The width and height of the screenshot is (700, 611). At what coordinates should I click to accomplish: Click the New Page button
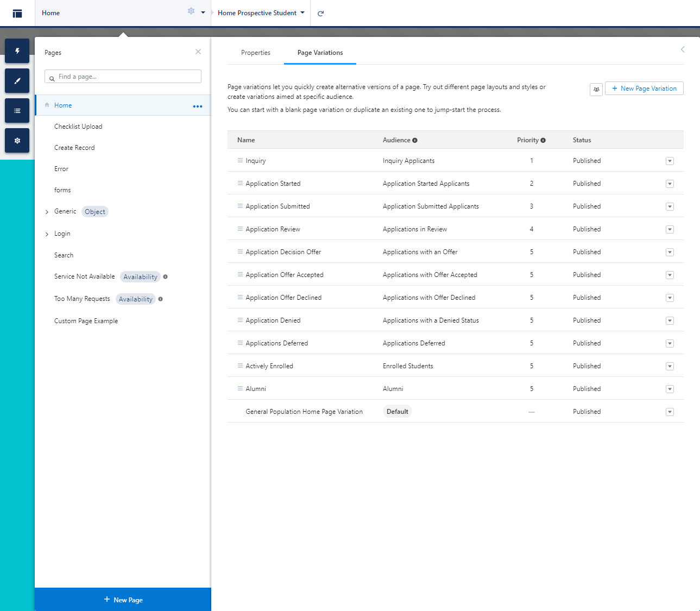[123, 600]
